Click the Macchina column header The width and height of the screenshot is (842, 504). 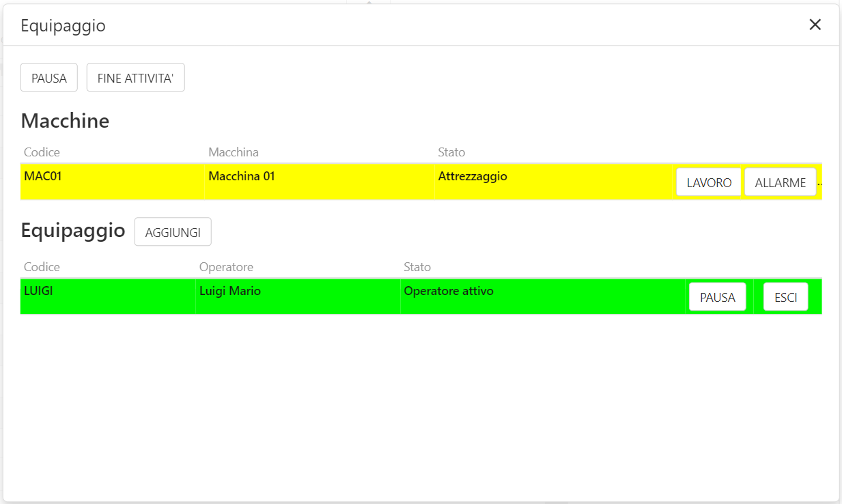click(234, 152)
